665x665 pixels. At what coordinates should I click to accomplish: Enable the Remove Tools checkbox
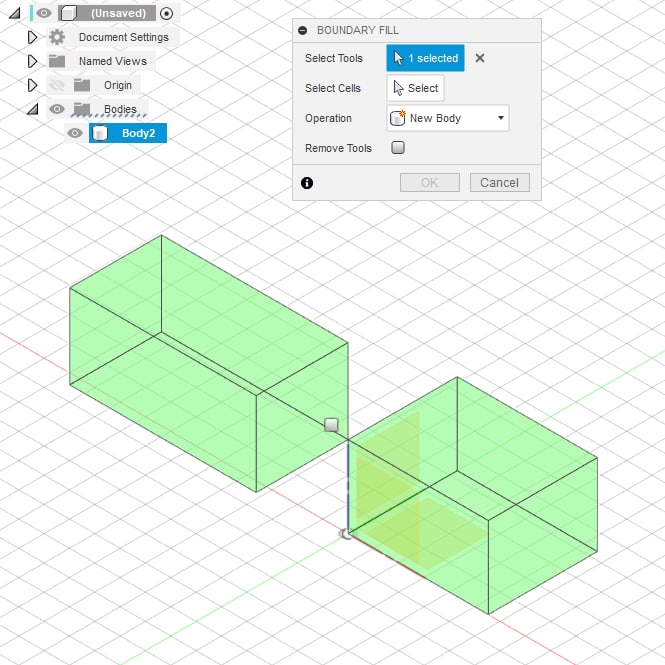[398, 148]
